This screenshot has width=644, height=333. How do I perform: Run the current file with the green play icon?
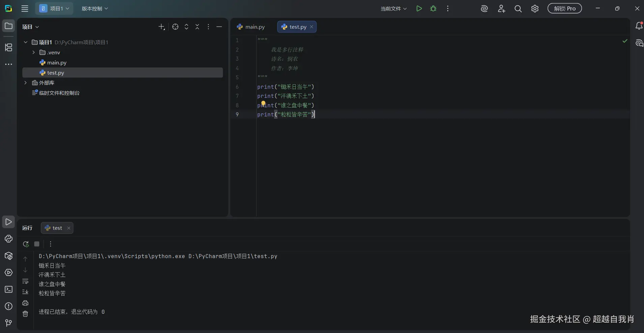[419, 8]
